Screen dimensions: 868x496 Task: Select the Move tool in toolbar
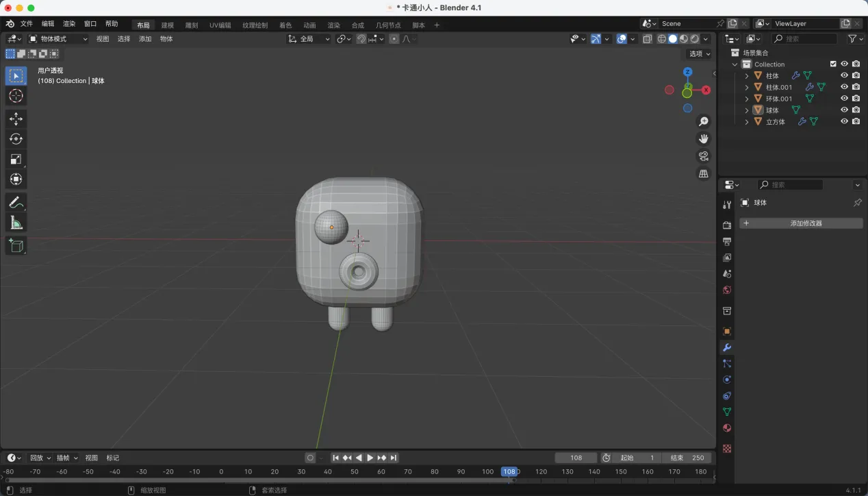coord(16,119)
